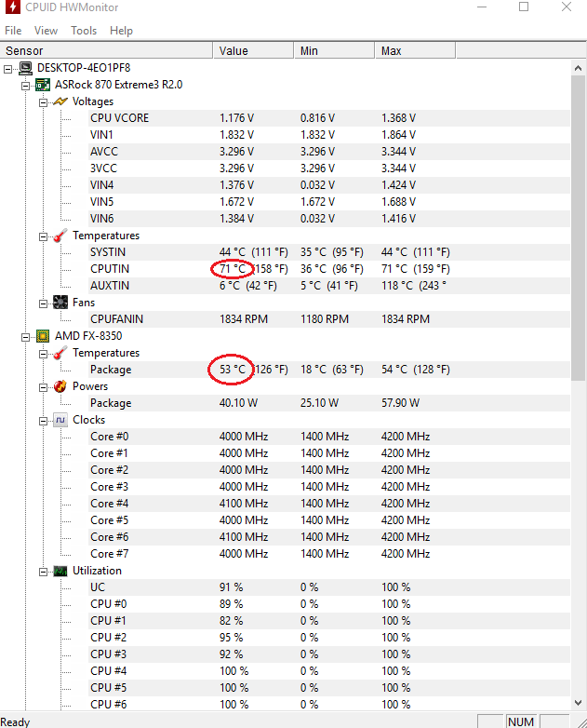
Task: Click the Powers flame icon
Action: pos(60,386)
